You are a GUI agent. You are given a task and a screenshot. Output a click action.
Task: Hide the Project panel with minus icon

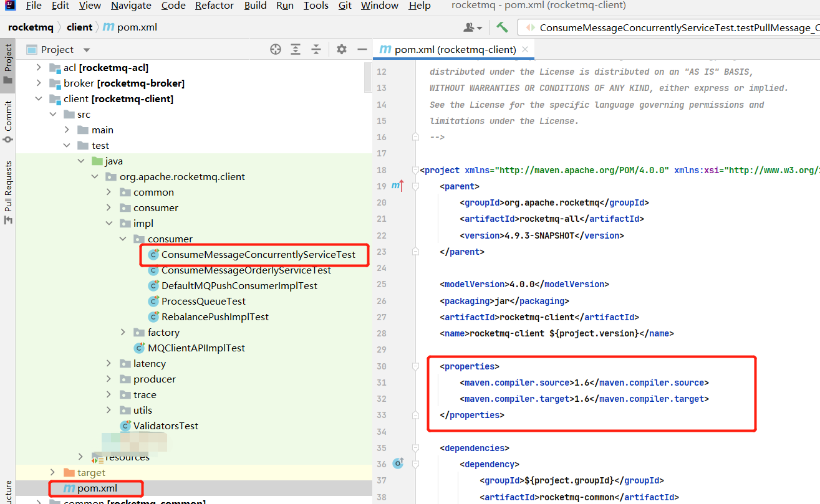[362, 49]
